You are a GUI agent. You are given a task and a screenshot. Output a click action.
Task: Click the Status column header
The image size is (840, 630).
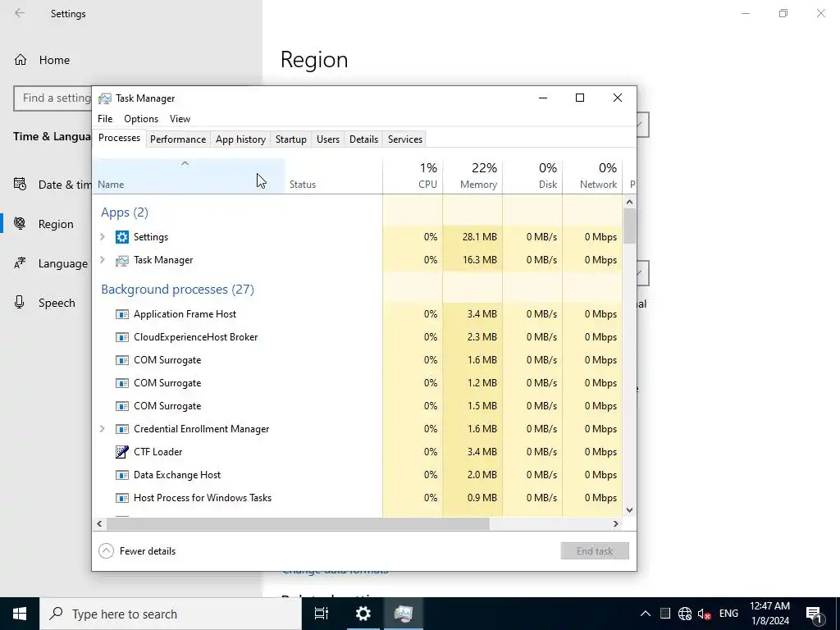click(x=334, y=176)
